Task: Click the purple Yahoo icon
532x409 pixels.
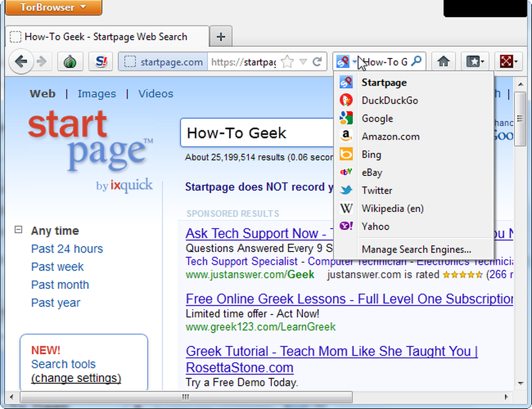Action: [346, 226]
